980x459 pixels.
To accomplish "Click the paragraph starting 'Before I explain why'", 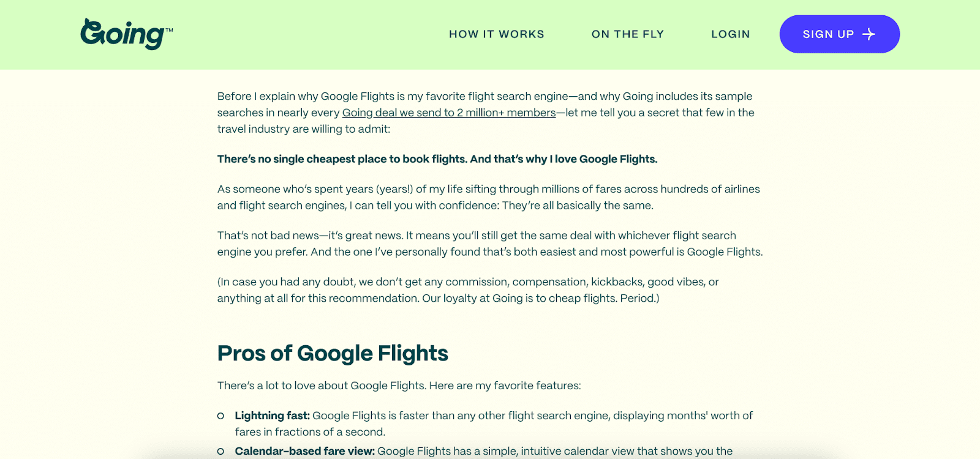I will (484, 97).
